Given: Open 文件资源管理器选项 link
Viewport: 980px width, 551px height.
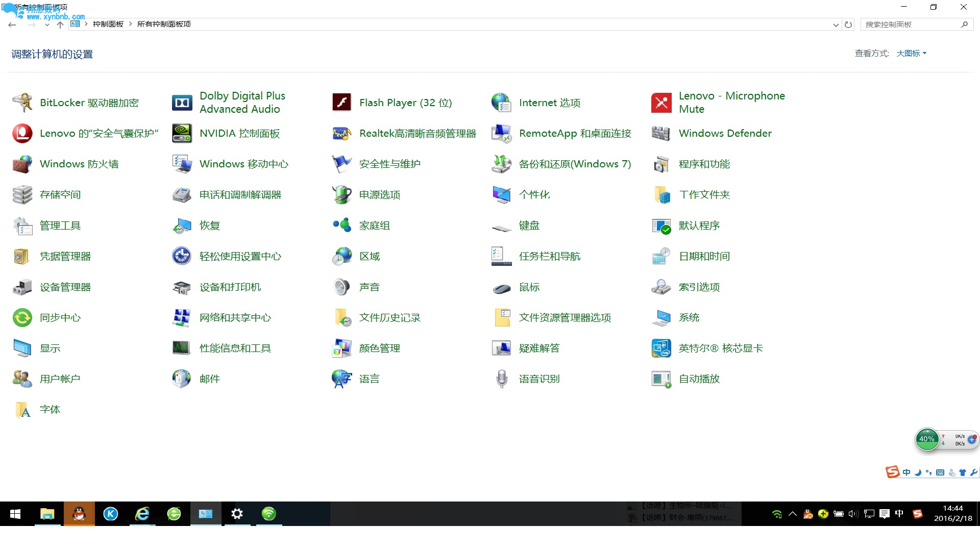Looking at the screenshot, I should coord(565,317).
